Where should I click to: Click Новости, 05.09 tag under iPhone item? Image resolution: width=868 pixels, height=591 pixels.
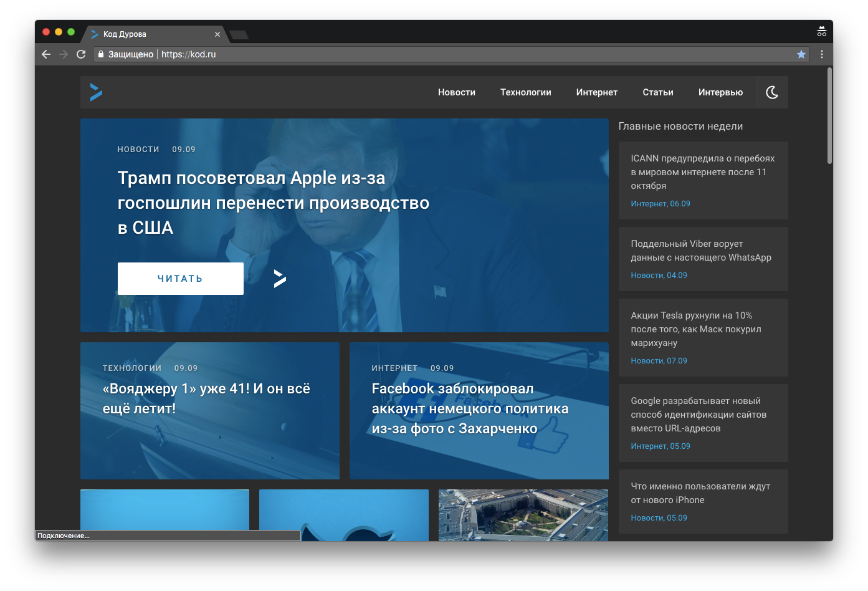[x=659, y=518]
